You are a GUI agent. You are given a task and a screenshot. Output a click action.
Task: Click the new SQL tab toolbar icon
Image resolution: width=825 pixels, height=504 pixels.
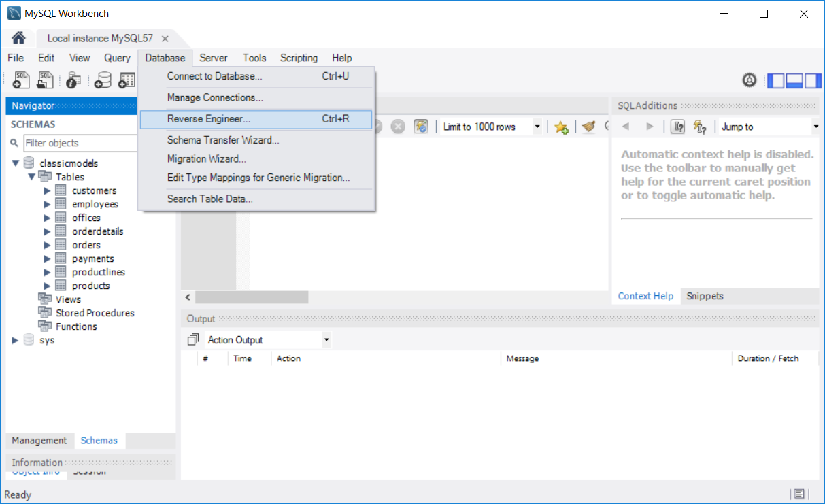tap(21, 80)
